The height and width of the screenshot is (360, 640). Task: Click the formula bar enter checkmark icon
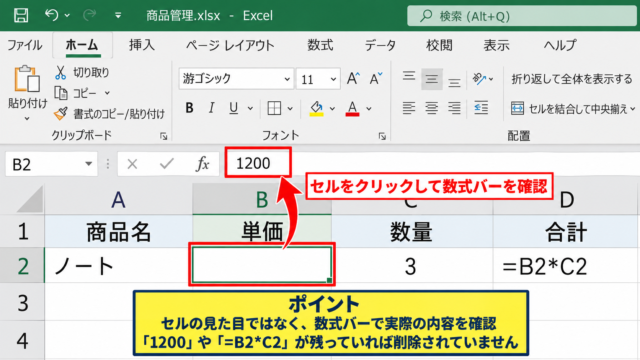coord(167,164)
